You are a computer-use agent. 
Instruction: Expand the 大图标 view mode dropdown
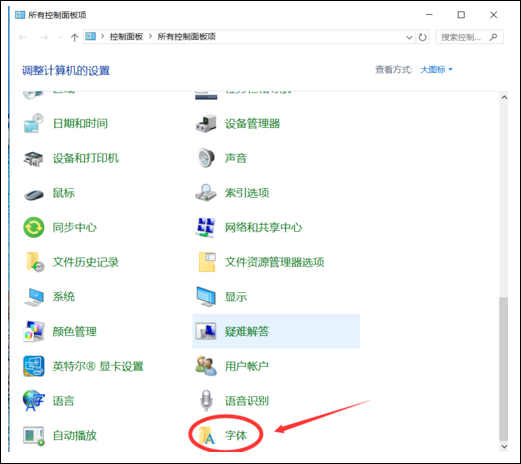[436, 69]
